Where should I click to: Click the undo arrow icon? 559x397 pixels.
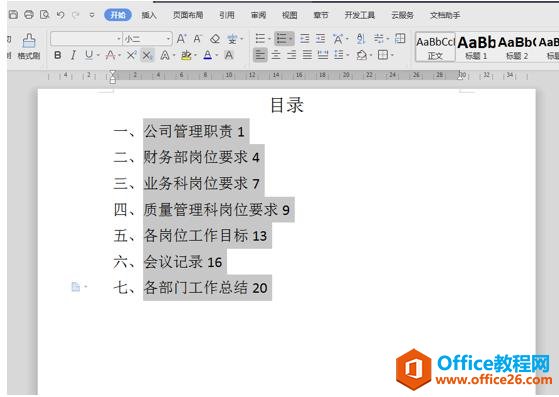click(x=60, y=15)
